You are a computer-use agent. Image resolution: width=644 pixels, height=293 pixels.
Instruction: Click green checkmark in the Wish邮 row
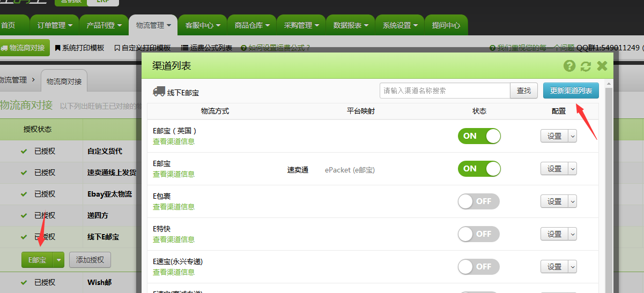pos(24,282)
